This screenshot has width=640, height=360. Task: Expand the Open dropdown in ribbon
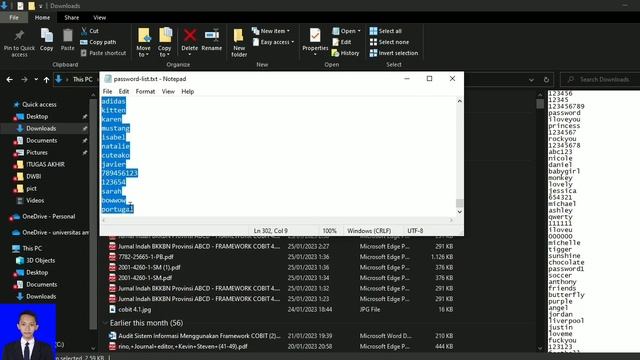point(359,31)
